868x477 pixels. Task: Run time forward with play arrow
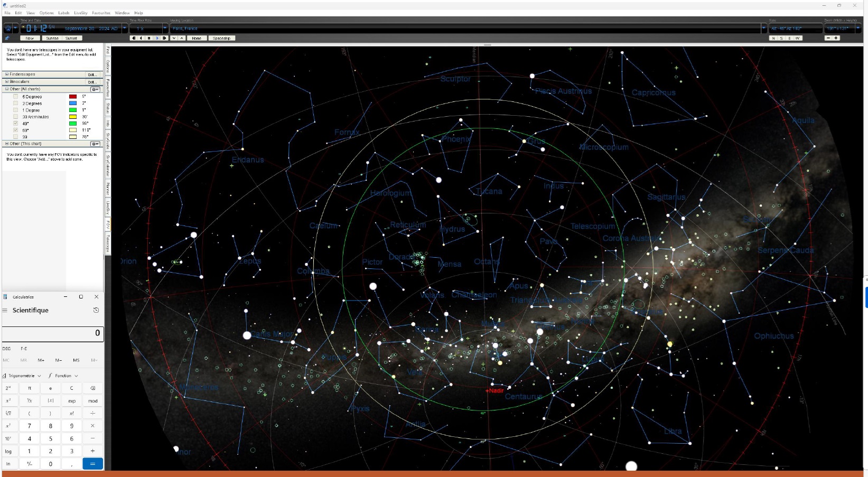click(157, 38)
